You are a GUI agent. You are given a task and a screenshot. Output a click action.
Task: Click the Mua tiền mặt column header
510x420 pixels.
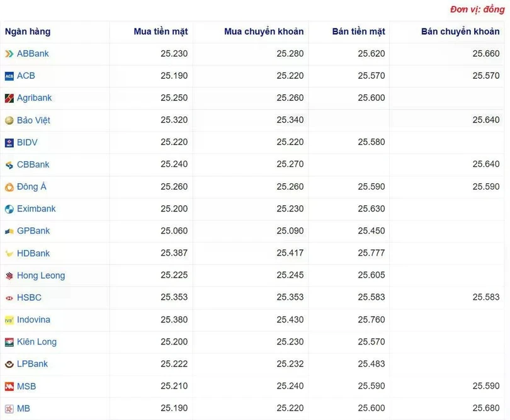coord(161,31)
